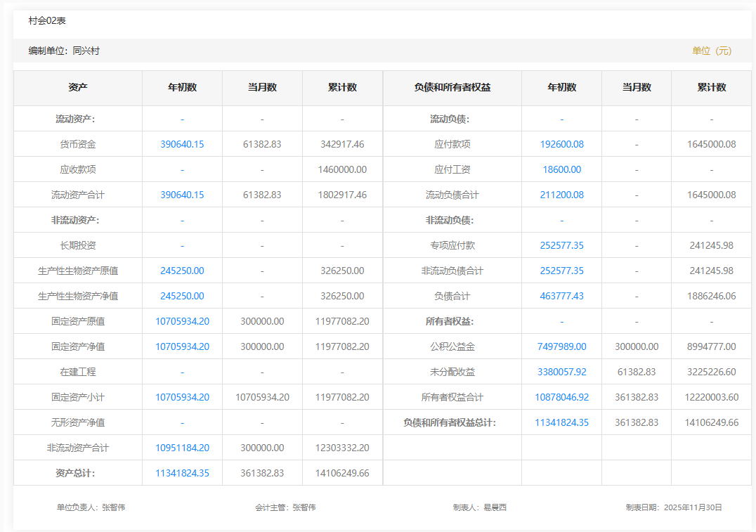This screenshot has width=756, height=532.
Task: Open the 应付工资 value 18600.00 link
Action: click(x=561, y=169)
